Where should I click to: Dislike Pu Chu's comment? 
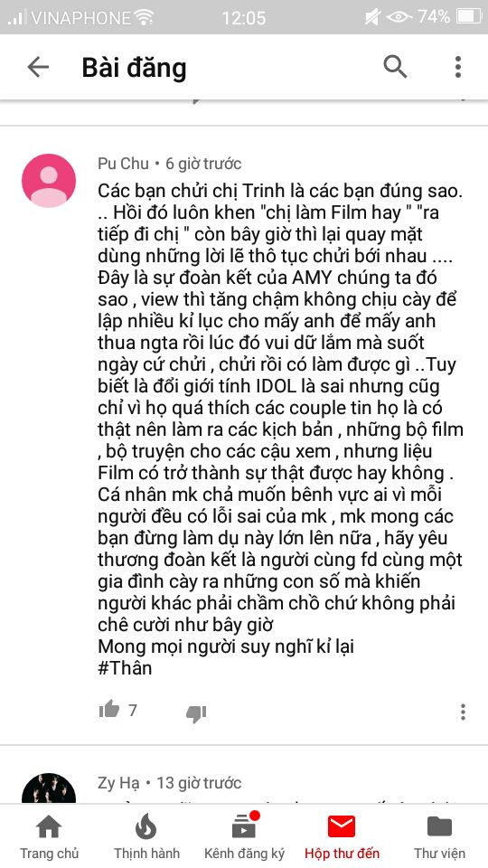pyautogui.click(x=196, y=713)
